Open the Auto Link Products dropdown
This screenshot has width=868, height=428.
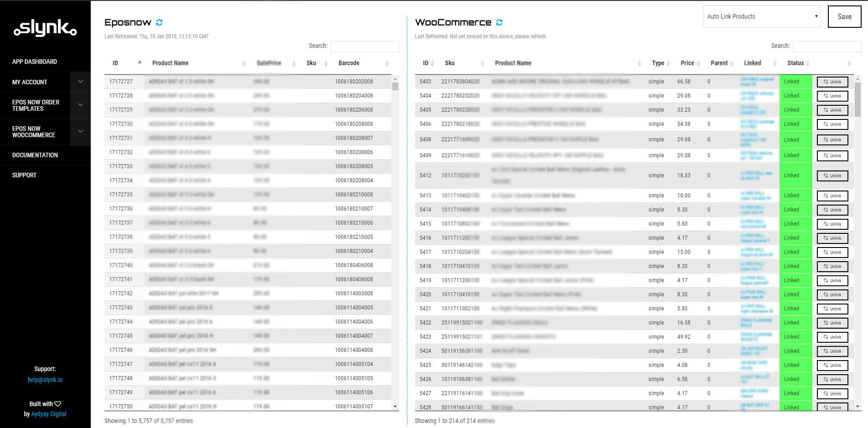point(761,17)
